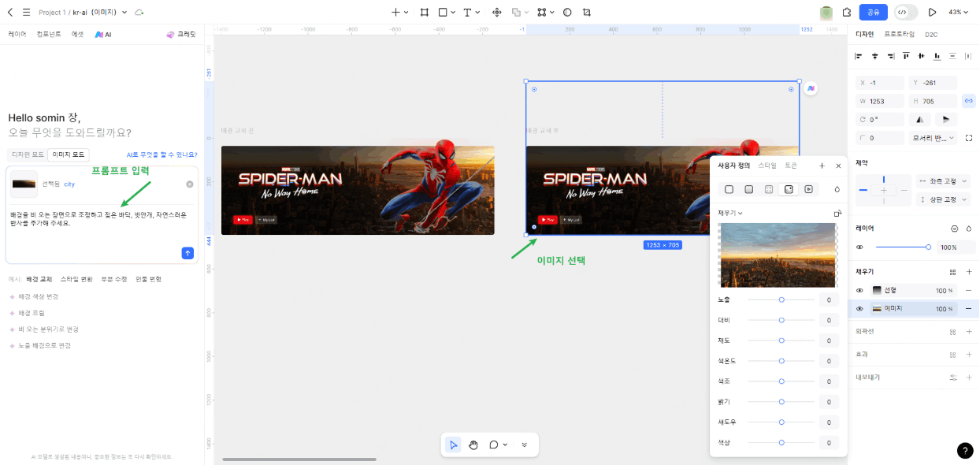Open the 채우기 fill mode dropdown in popup
The width and height of the screenshot is (980, 465).
[x=730, y=213]
